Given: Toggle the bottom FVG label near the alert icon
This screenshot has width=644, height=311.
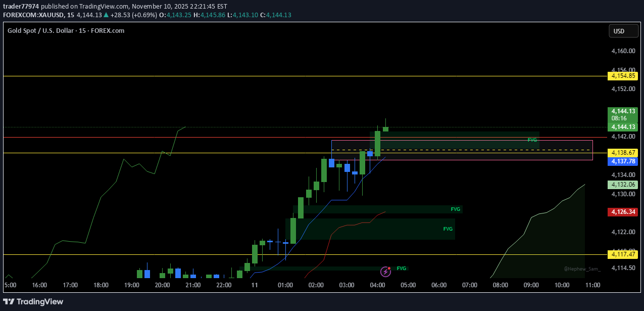Looking at the screenshot, I should pos(402,268).
